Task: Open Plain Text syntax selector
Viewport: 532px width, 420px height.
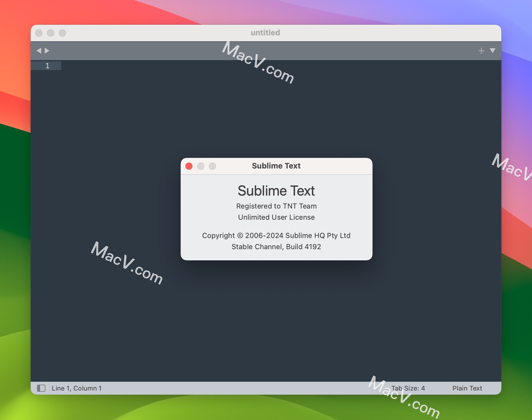Action: click(467, 388)
